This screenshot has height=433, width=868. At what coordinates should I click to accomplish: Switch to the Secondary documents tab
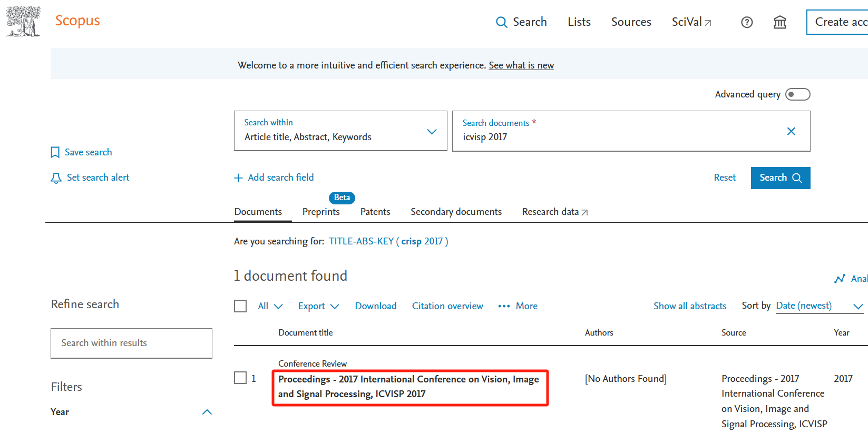(x=456, y=212)
